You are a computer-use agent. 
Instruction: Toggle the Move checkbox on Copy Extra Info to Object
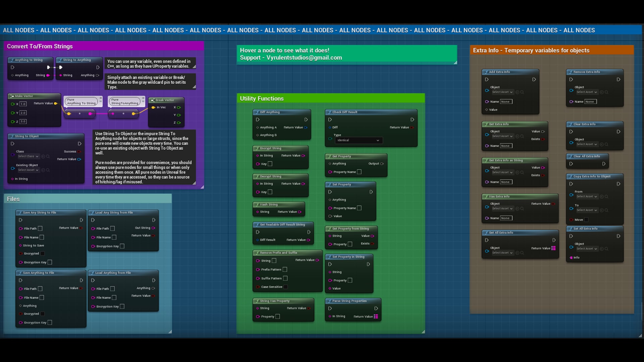pyautogui.click(x=586, y=220)
